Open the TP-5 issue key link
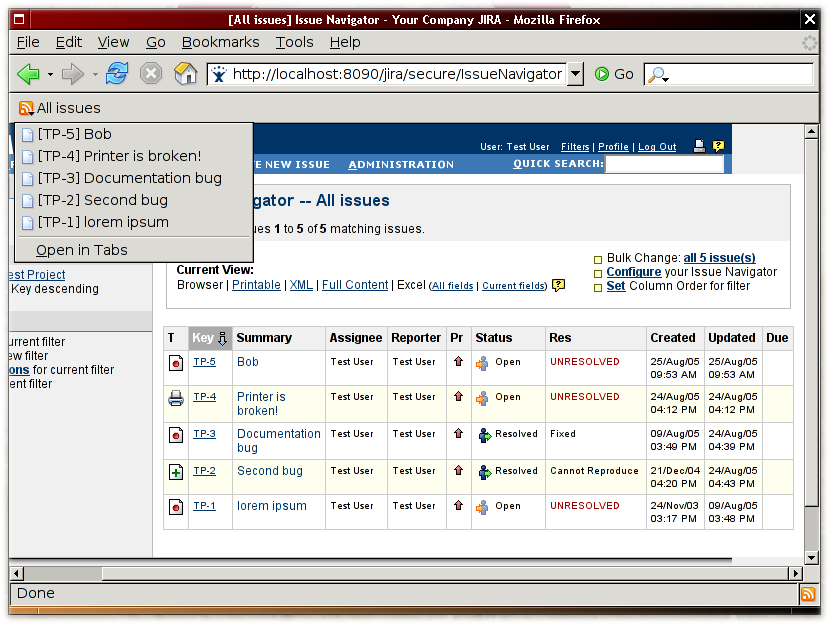 click(204, 361)
